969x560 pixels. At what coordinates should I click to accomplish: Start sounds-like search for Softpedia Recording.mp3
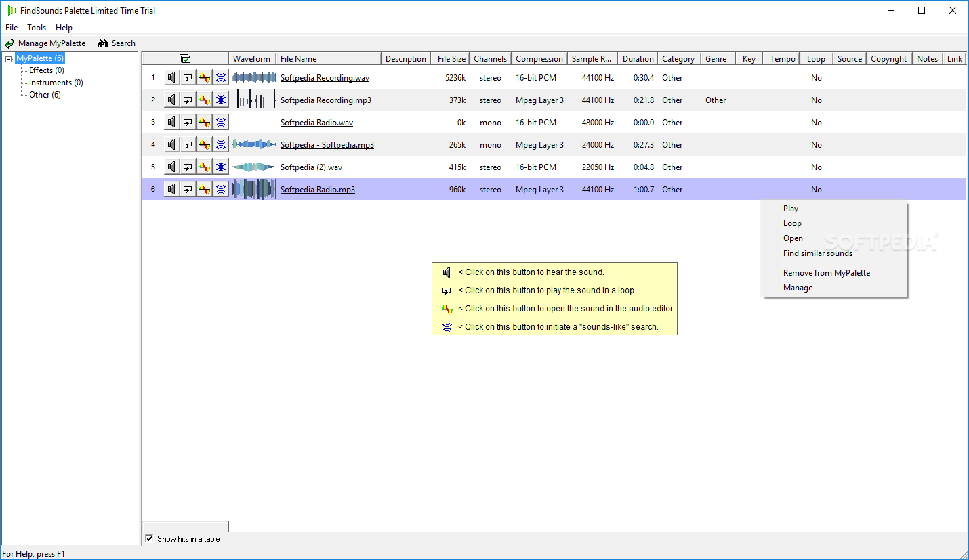tap(220, 100)
